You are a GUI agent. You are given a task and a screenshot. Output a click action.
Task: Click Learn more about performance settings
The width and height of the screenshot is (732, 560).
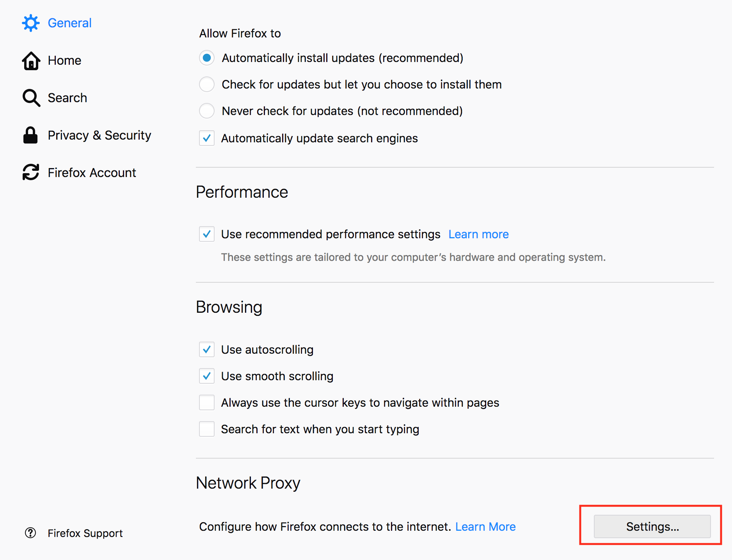478,234
